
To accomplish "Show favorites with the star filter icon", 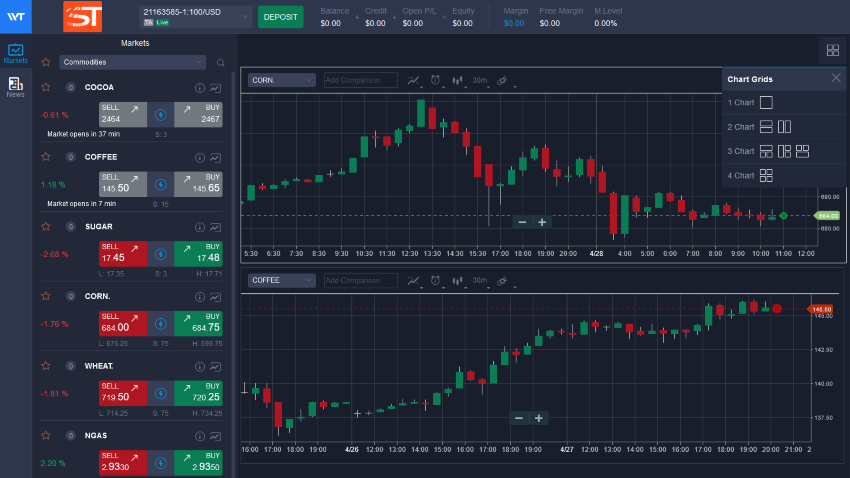I will 46,62.
